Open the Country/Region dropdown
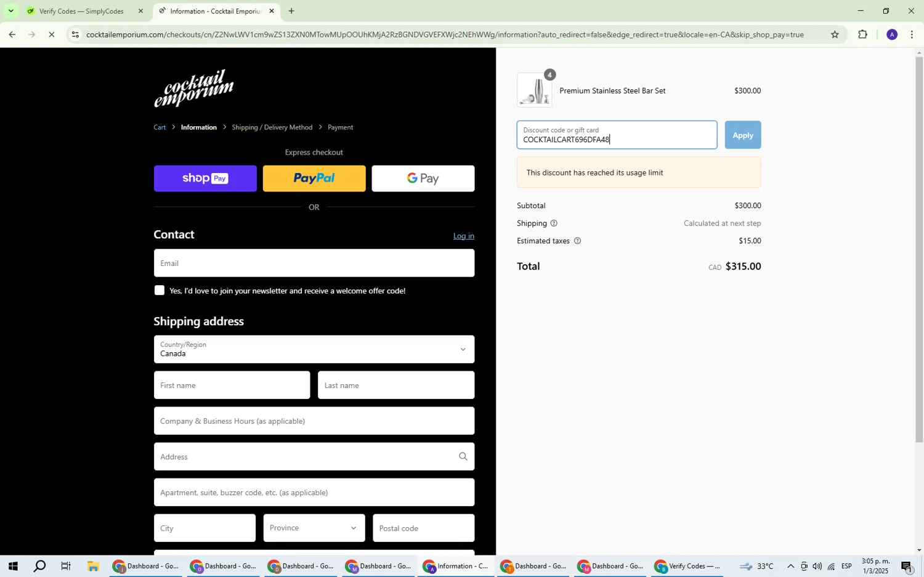The height and width of the screenshot is (577, 924). 314,350
